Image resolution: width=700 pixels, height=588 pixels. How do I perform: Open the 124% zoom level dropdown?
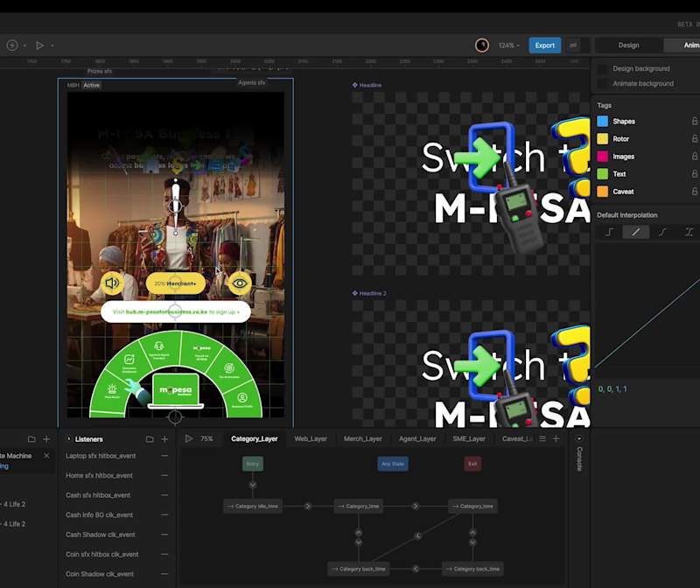tap(509, 45)
